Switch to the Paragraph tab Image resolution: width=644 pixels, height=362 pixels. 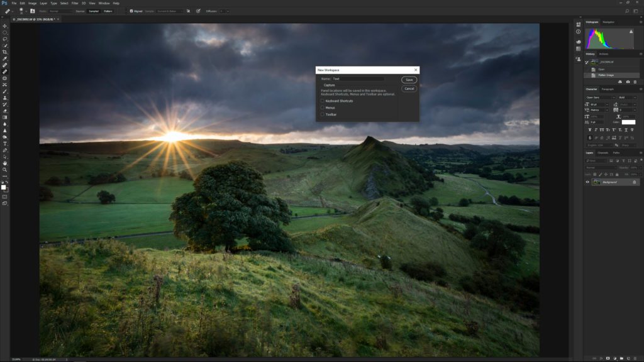tap(608, 89)
